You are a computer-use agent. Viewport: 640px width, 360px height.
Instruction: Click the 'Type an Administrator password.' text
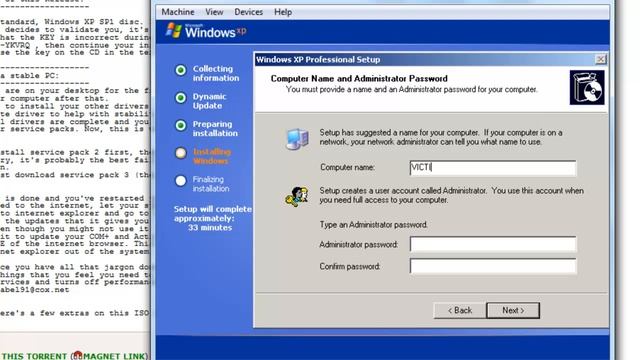click(373, 224)
